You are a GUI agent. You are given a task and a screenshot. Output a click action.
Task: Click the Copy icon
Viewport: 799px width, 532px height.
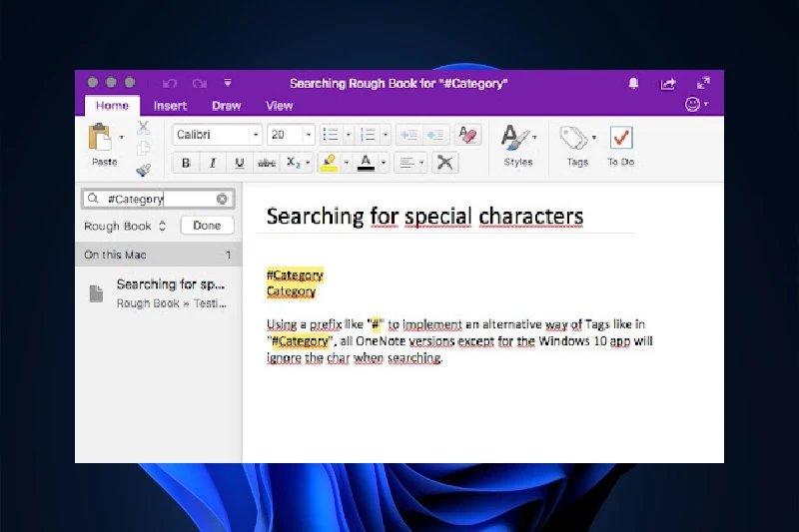coord(143,148)
